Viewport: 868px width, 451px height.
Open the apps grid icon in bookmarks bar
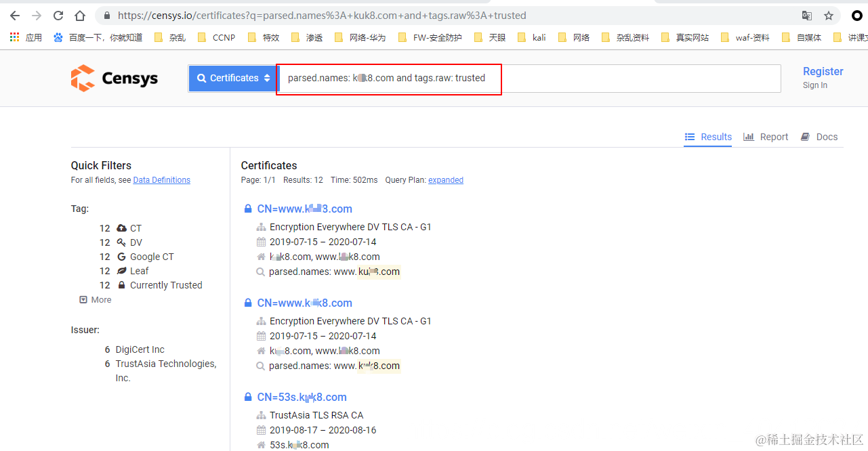click(x=14, y=37)
